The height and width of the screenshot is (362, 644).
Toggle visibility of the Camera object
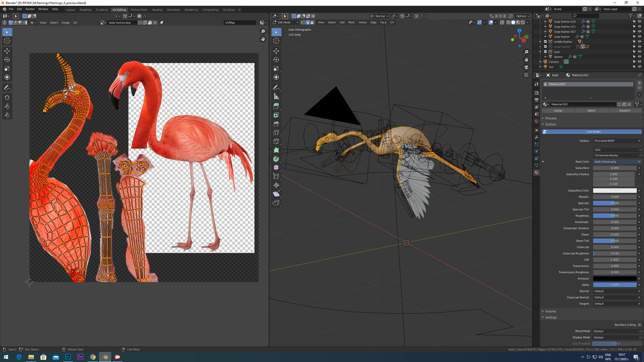640,61
